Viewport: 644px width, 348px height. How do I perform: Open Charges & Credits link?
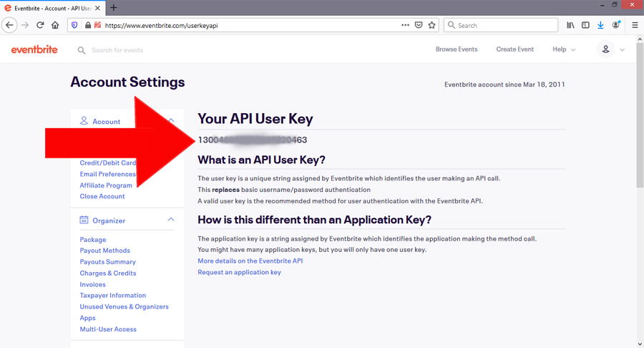tap(108, 274)
